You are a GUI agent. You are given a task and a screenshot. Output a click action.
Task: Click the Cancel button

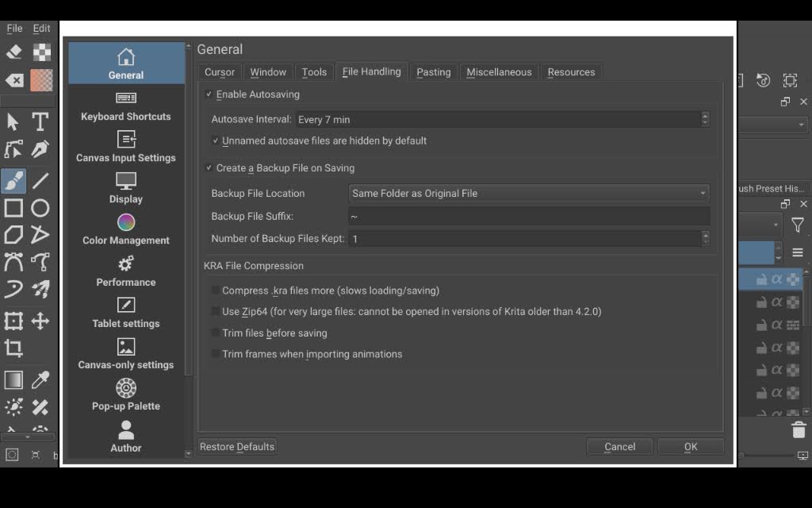coord(620,446)
